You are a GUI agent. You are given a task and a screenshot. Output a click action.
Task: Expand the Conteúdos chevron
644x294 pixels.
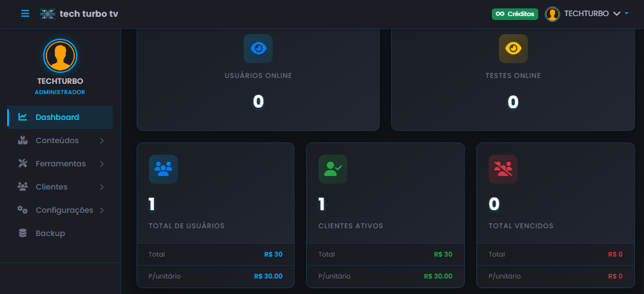tap(102, 141)
